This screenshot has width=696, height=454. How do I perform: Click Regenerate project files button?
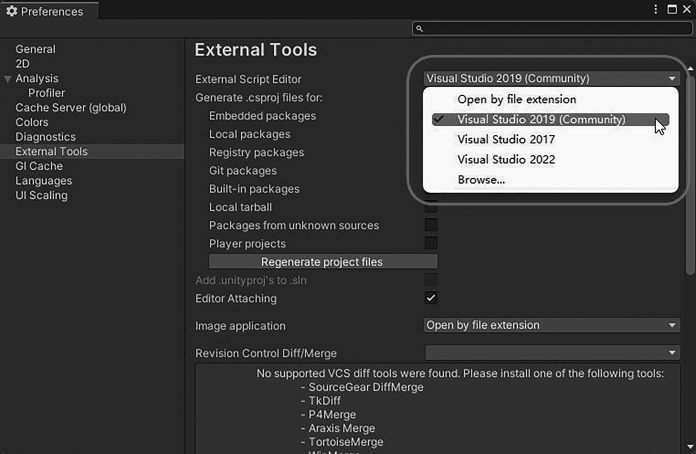click(x=323, y=262)
